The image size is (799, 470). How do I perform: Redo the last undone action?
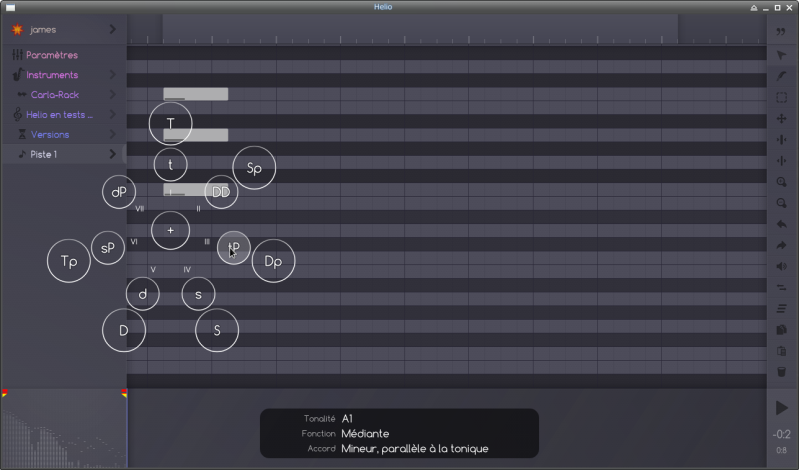coord(781,246)
